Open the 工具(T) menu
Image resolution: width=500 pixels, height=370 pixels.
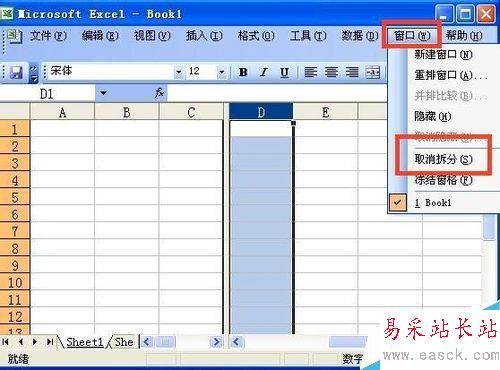coord(308,36)
